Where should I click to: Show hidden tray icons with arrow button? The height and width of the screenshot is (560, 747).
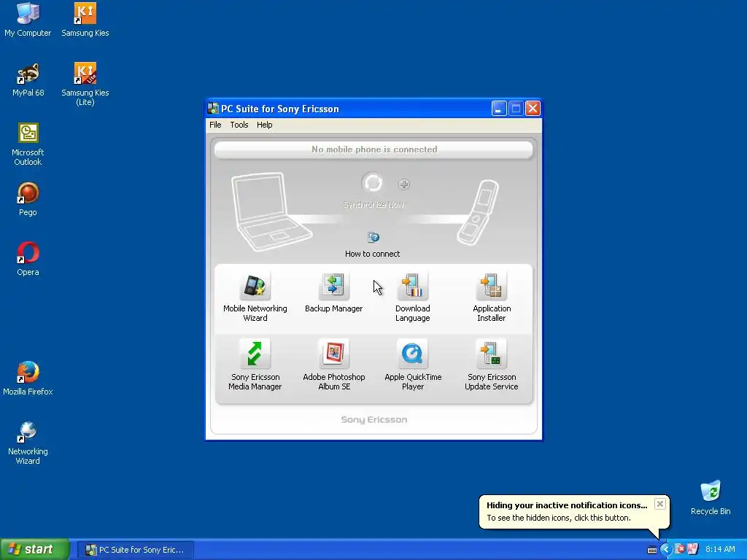pos(665,550)
